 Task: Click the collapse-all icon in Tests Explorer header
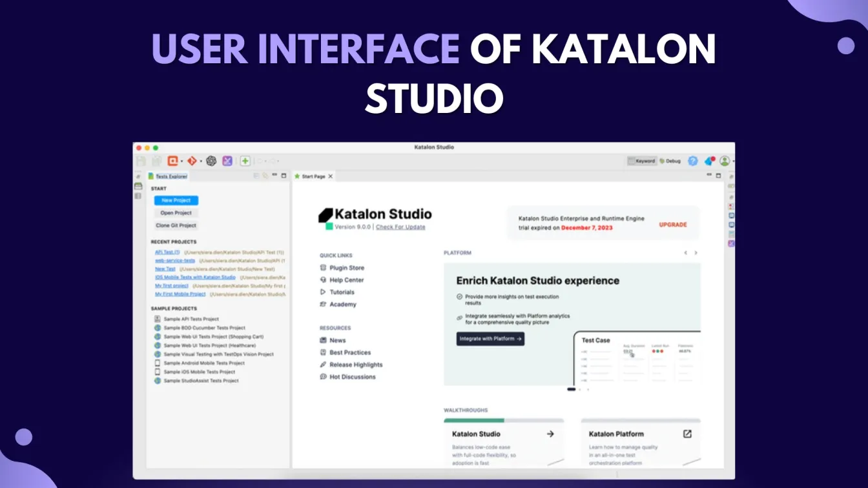[256, 176]
